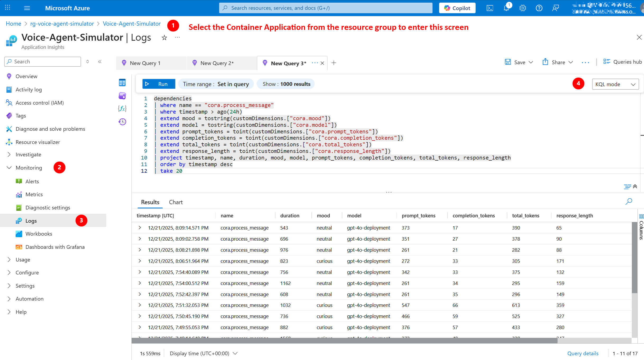Open Query history
The height and width of the screenshot is (360, 644).
pyautogui.click(x=122, y=122)
